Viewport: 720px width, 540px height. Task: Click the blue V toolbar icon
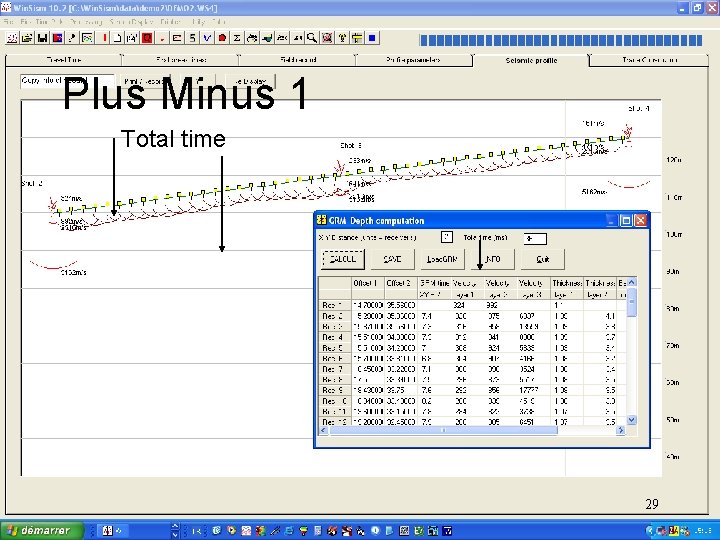click(207, 38)
